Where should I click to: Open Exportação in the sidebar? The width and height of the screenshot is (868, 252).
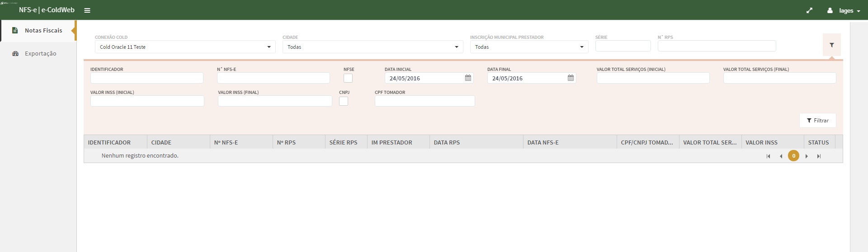pos(40,54)
